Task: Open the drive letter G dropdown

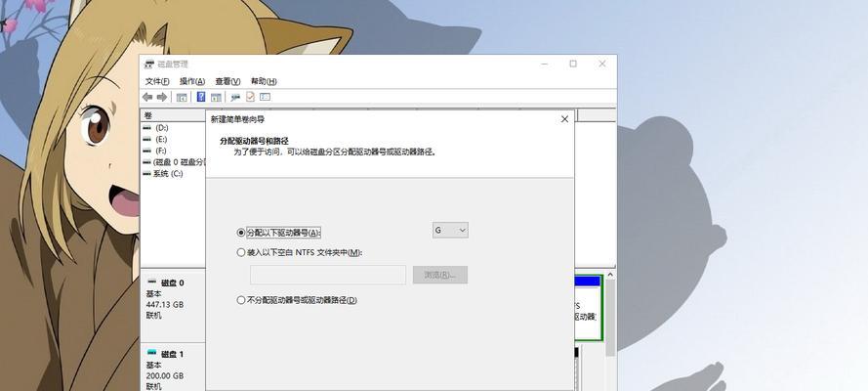Action: pos(450,230)
